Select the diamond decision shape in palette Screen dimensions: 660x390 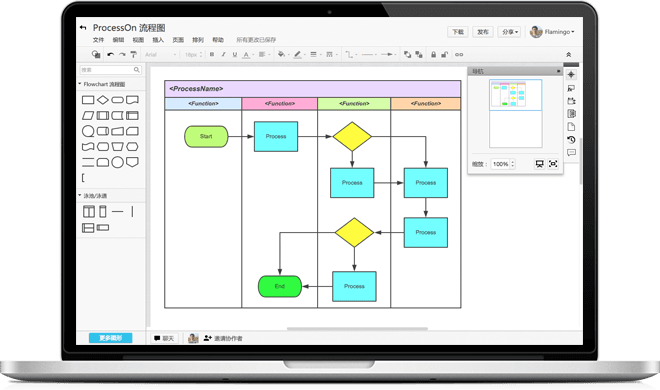103,100
